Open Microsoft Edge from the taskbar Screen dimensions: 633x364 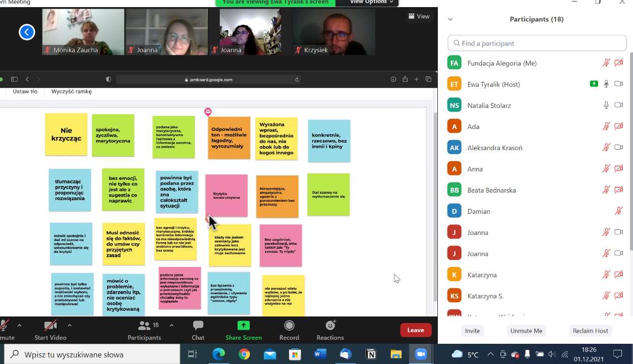[x=218, y=354]
